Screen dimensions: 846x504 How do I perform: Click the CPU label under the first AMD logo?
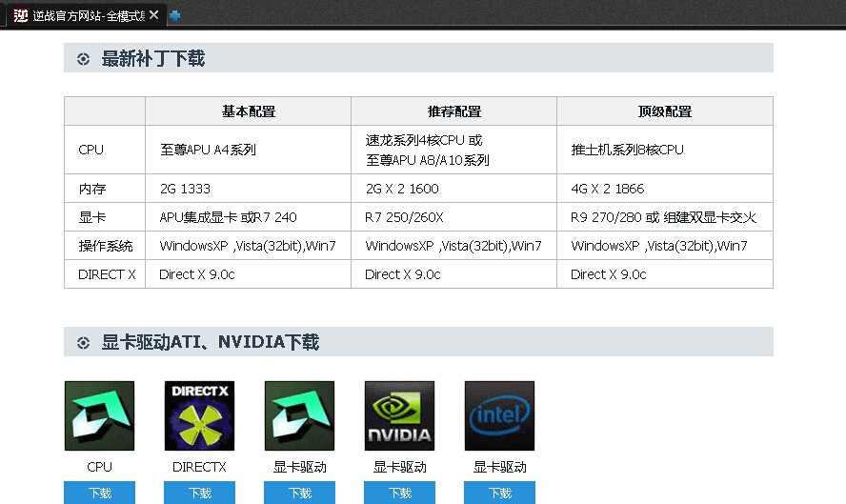tap(99, 467)
